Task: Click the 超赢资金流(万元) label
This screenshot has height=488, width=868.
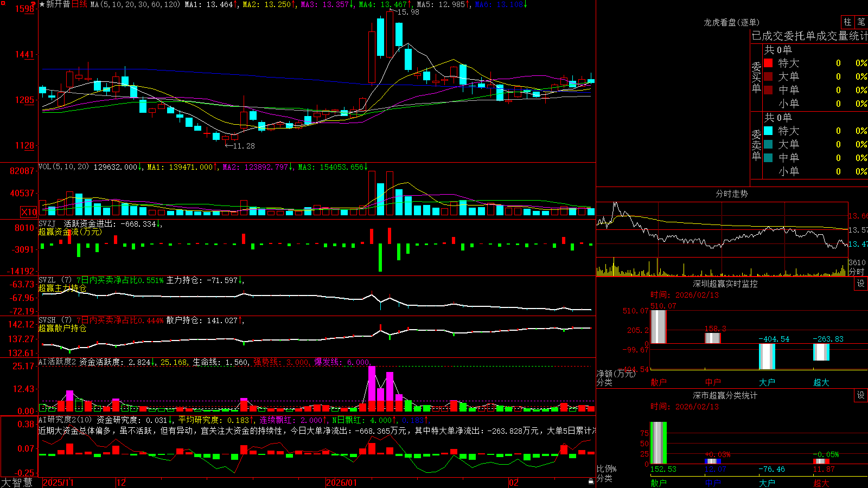Action: point(70,232)
